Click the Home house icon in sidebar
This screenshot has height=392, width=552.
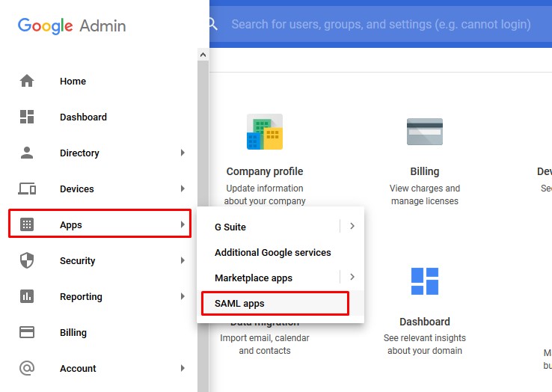coord(27,81)
